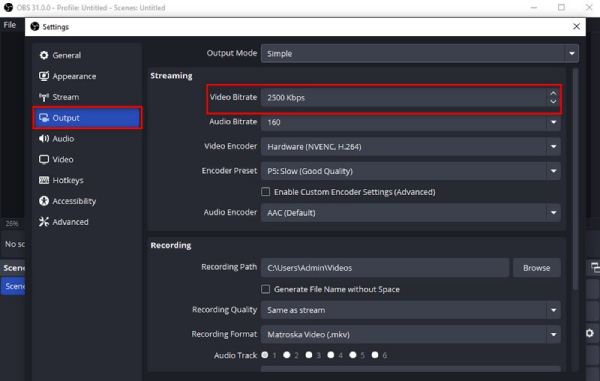600x381 pixels.
Task: Select Audio Track 1
Action: tap(265, 355)
